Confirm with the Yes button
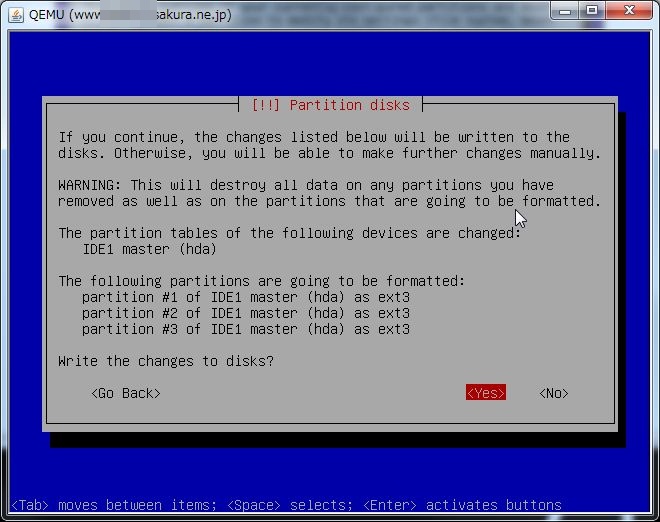The width and height of the screenshot is (660, 522). 486,393
